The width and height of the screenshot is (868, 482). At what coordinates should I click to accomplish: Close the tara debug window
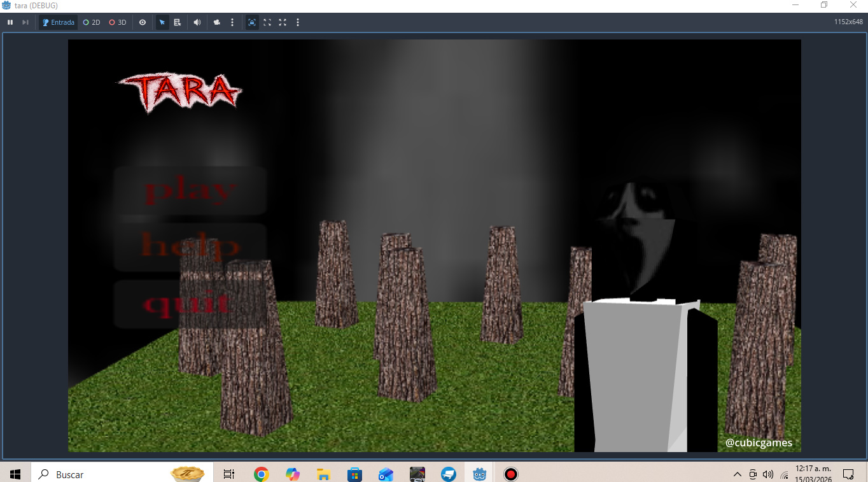(x=853, y=5)
